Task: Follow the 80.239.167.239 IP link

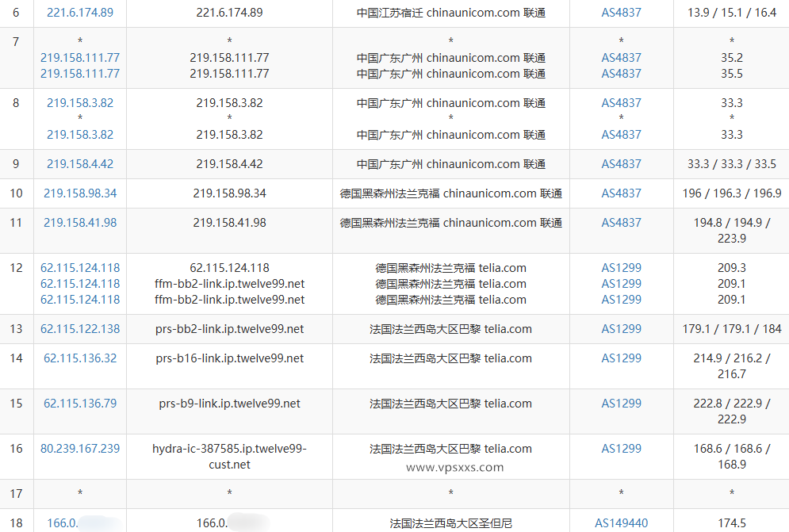Action: [x=80, y=449]
